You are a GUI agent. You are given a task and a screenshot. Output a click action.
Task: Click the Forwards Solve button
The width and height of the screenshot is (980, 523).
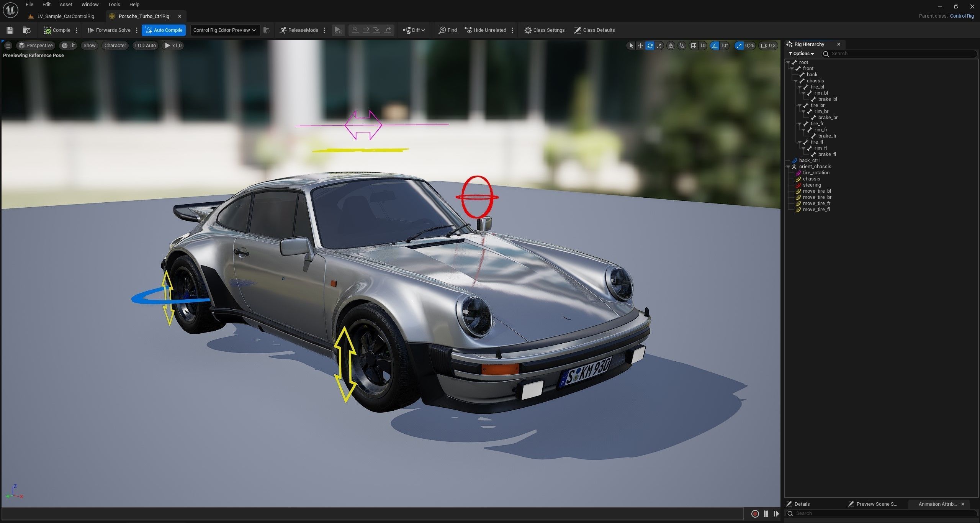tap(109, 30)
